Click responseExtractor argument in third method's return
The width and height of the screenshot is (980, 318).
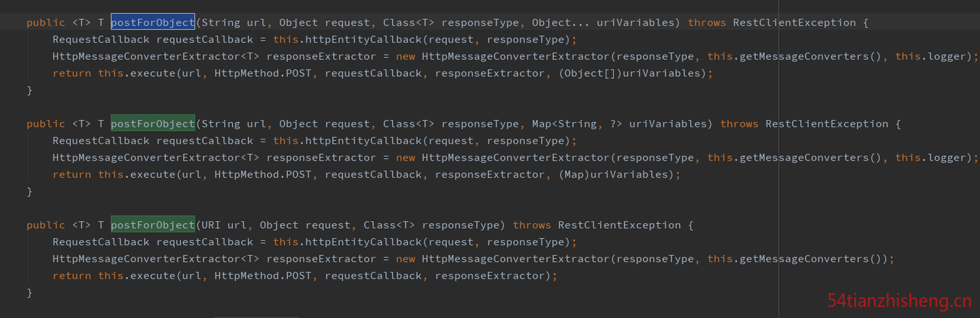coord(490,276)
